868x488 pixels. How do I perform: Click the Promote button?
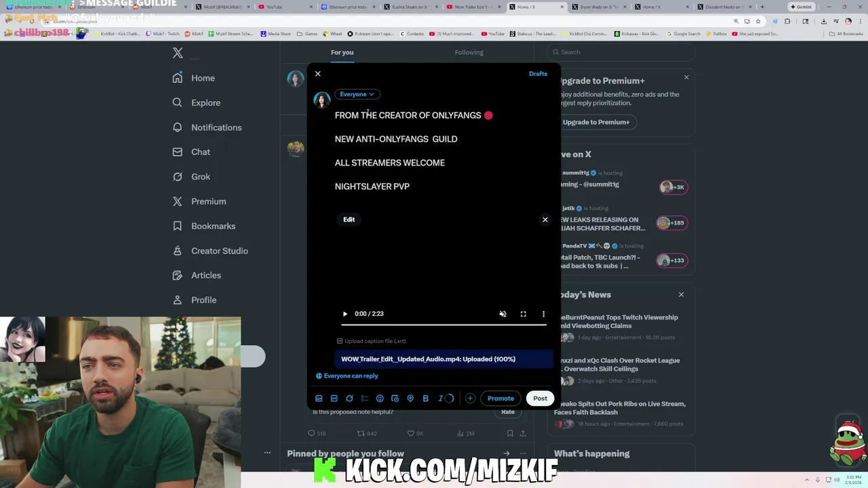[x=500, y=399]
